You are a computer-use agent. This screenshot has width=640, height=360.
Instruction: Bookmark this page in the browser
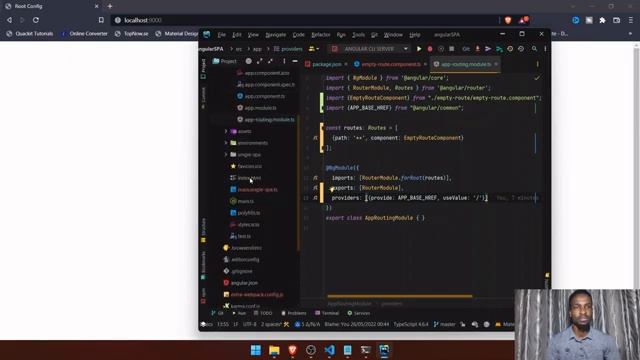[x=101, y=20]
